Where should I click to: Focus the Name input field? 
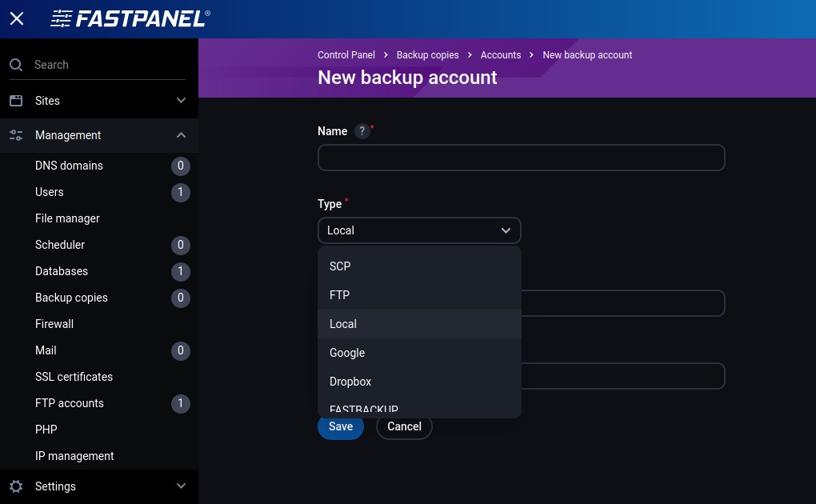tap(521, 158)
